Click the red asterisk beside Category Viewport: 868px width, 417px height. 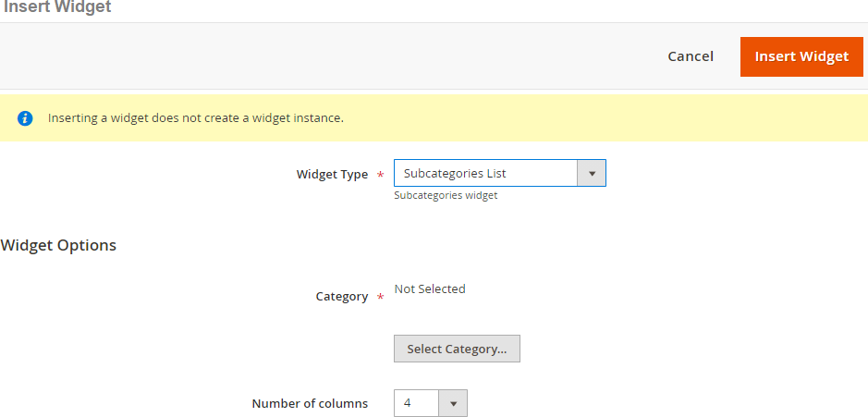click(x=380, y=298)
